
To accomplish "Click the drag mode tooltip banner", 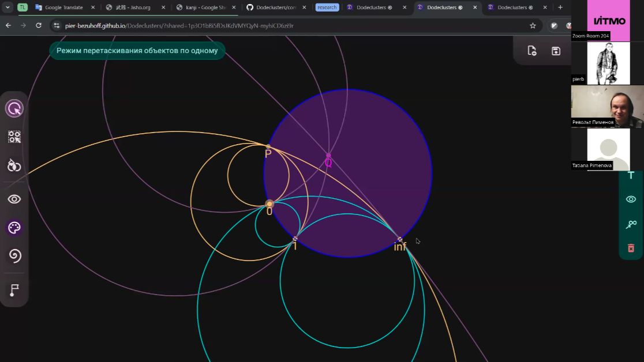I will coord(137,51).
